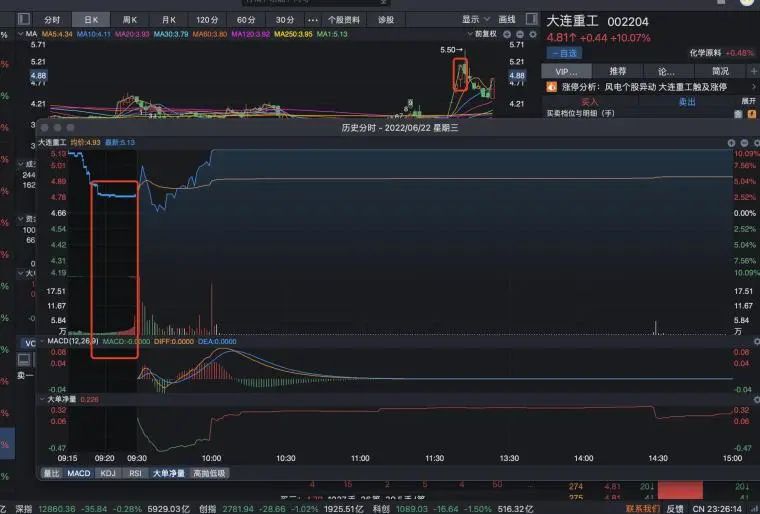Screen dimensions: 760x514
Task: Collapse the MACD(12,26,9) panel chevron
Action: [x=43, y=341]
